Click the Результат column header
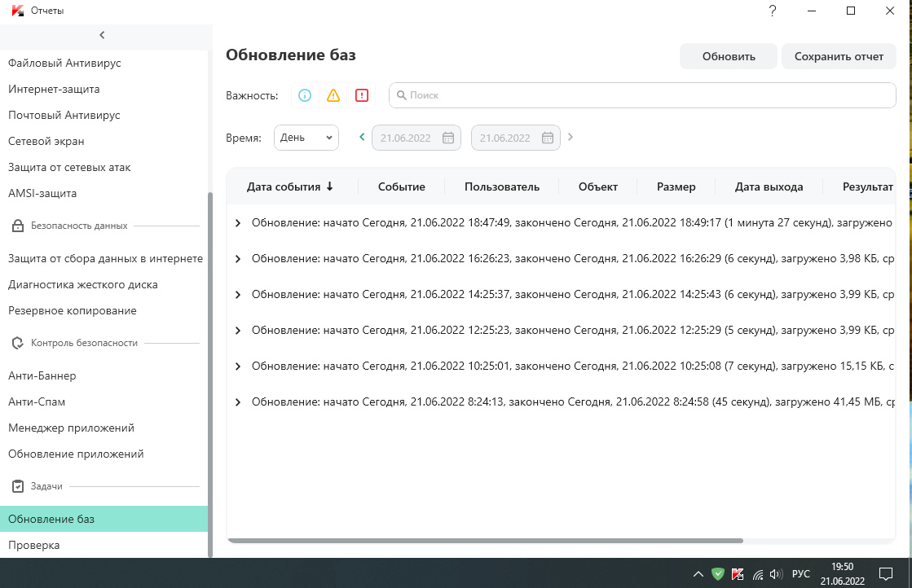The image size is (912, 588). pyautogui.click(x=867, y=186)
